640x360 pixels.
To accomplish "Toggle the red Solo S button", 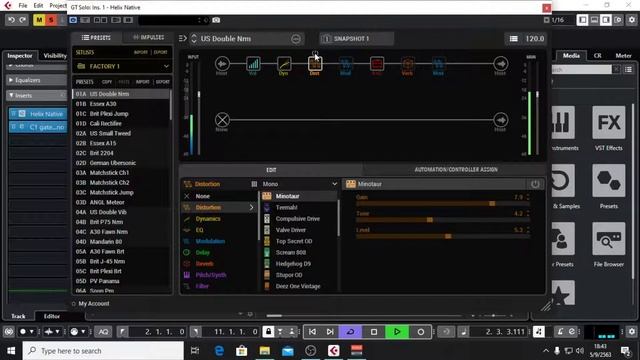I will coord(51,20).
